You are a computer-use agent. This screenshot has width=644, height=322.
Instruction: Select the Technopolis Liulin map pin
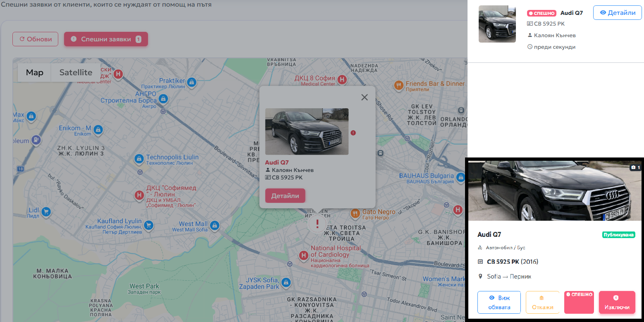[x=139, y=159]
